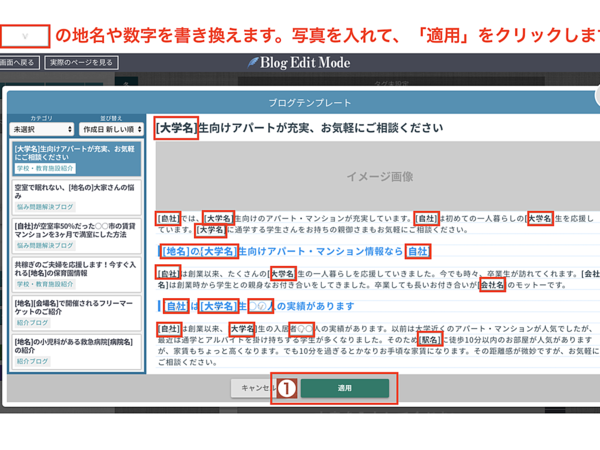Open the 並び替え dropdown showing 作成日 新しい順
Screen dimensions: 600x450
pos(110,129)
